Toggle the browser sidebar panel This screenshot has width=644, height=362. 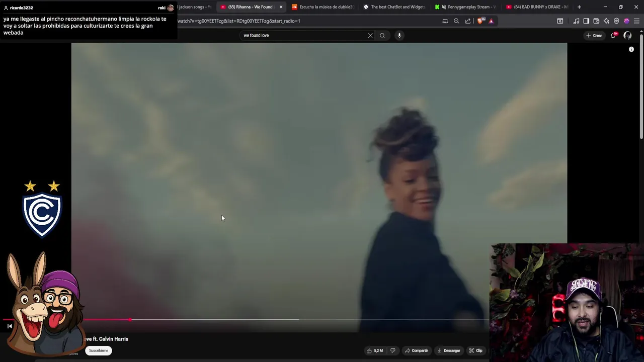click(x=586, y=21)
